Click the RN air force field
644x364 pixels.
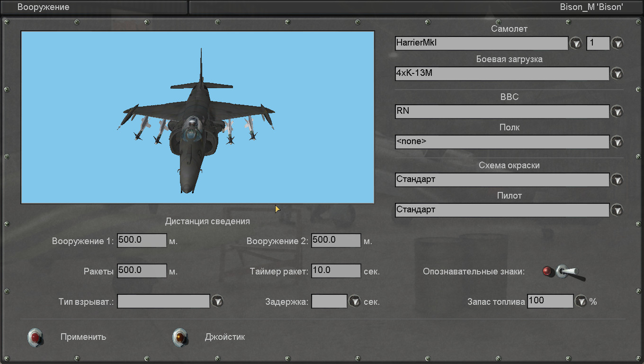502,111
